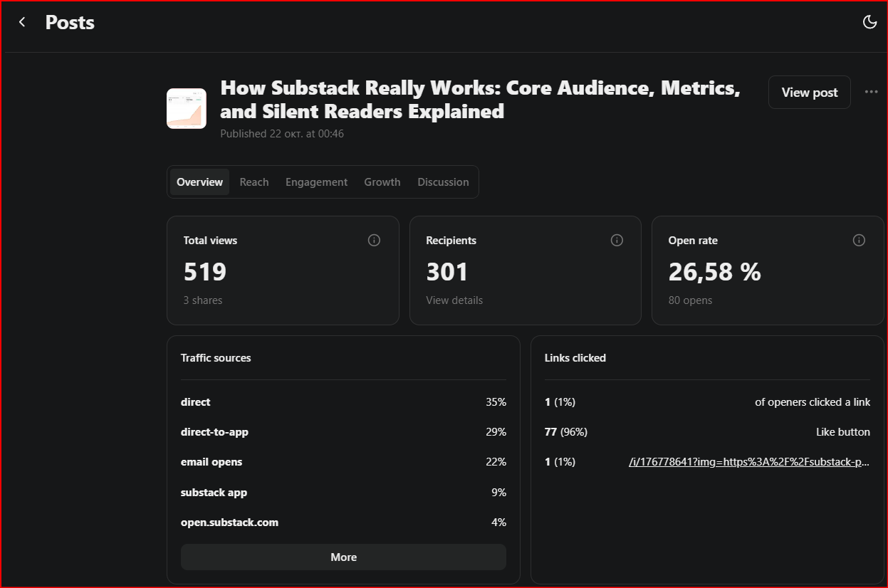Switch to the Reach tab
This screenshot has width=888, height=588.
254,182
